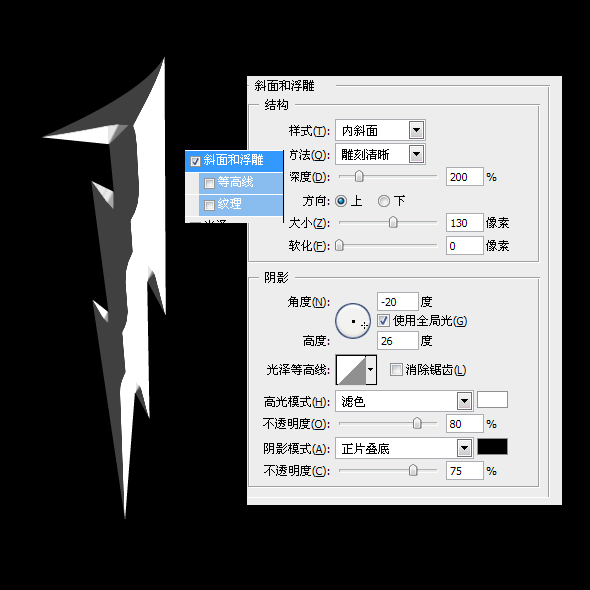Click the highlight opacity field showing 80
Image resolution: width=590 pixels, height=590 pixels.
(x=465, y=424)
